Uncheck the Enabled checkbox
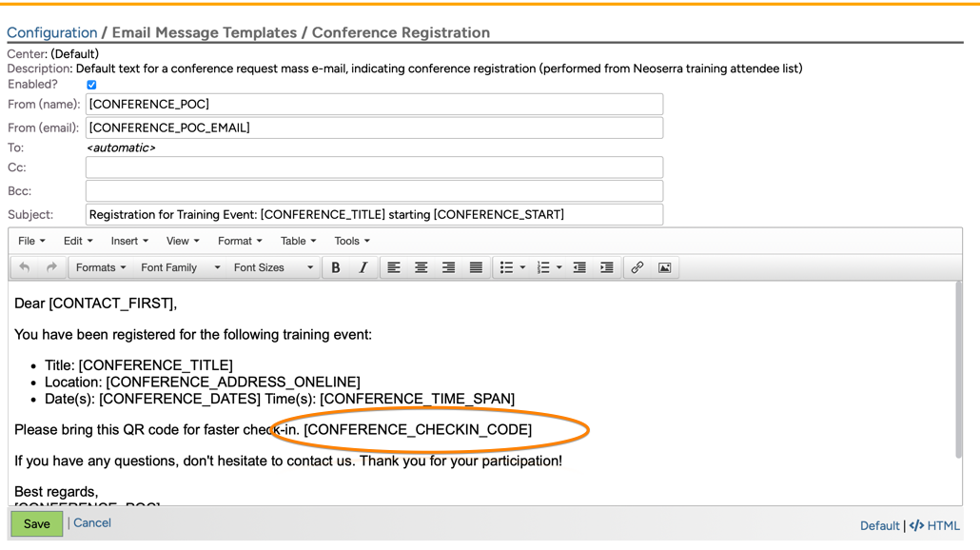980x550 pixels. 91,85
